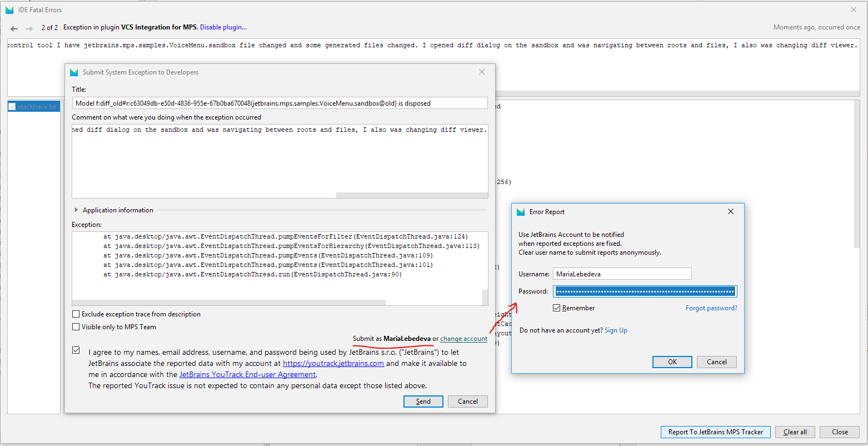This screenshot has height=446, width=868.
Task: Click the Disable plugin link
Action: coord(223,27)
